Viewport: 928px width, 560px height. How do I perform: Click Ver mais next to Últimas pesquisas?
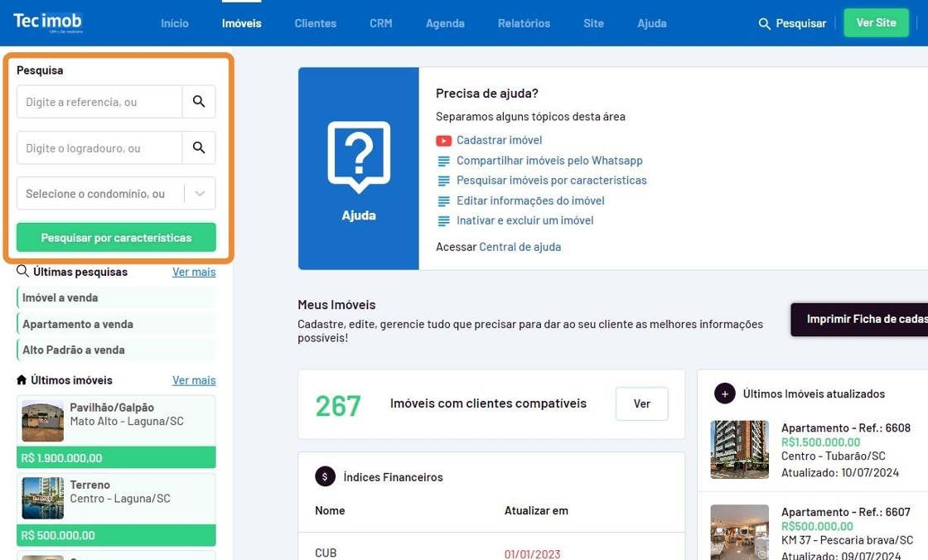[x=194, y=272]
